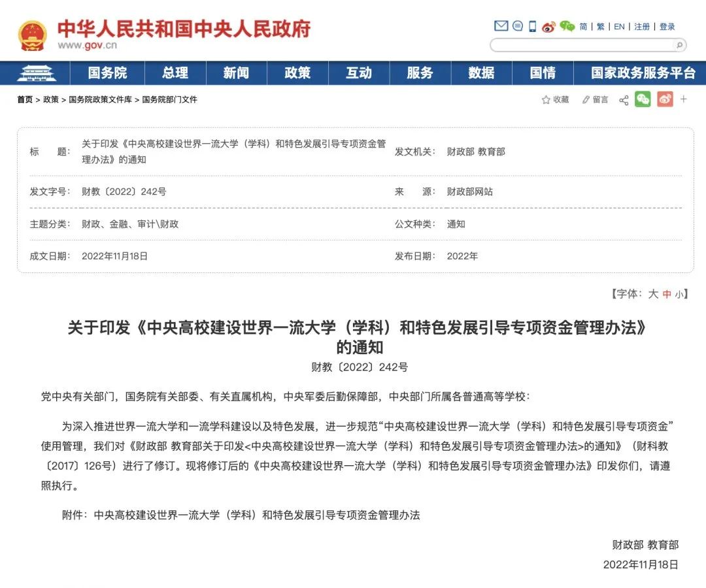Expand more share options with plus icon
This screenshot has height=588, width=706.
(684, 99)
